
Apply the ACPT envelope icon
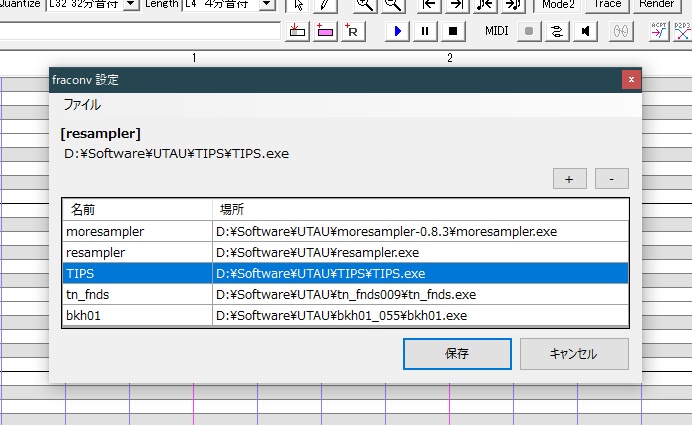click(658, 31)
